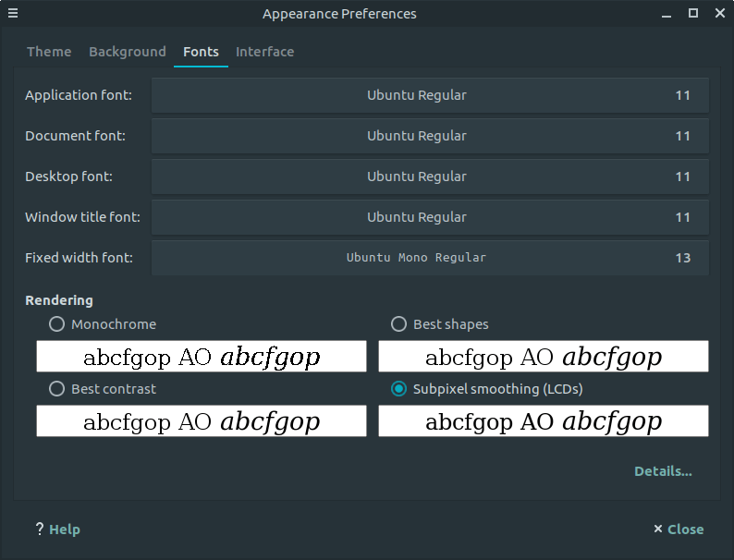Change the Desktop font selection
The width and height of the screenshot is (734, 560).
(x=430, y=177)
